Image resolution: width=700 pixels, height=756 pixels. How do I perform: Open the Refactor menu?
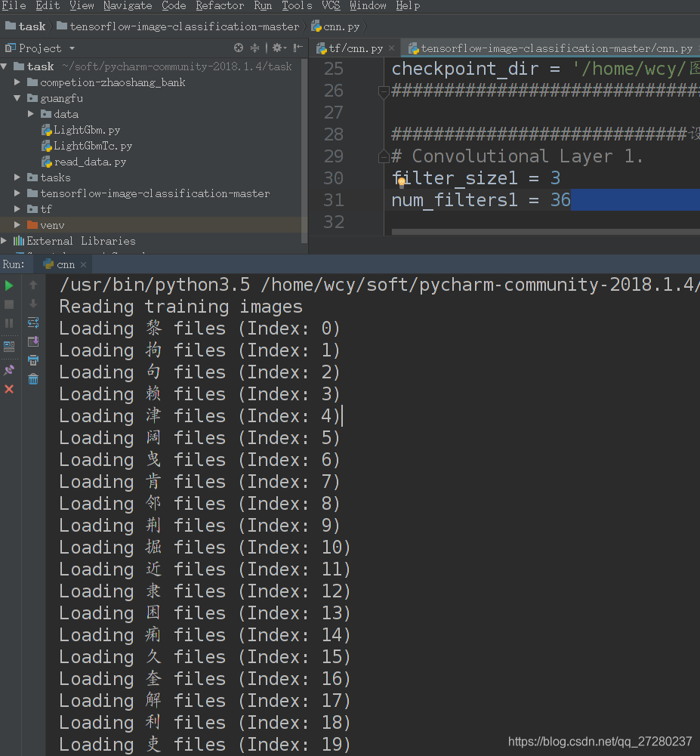pyautogui.click(x=220, y=6)
